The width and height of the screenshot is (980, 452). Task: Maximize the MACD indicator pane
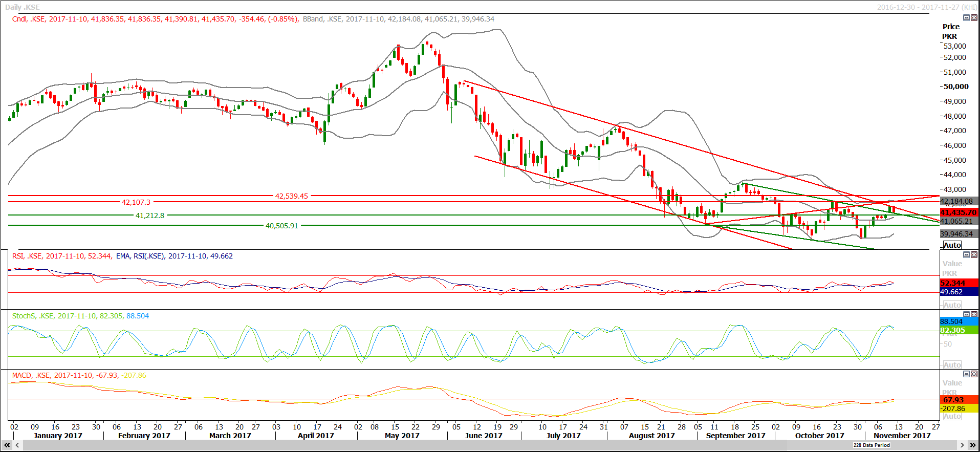966,374
